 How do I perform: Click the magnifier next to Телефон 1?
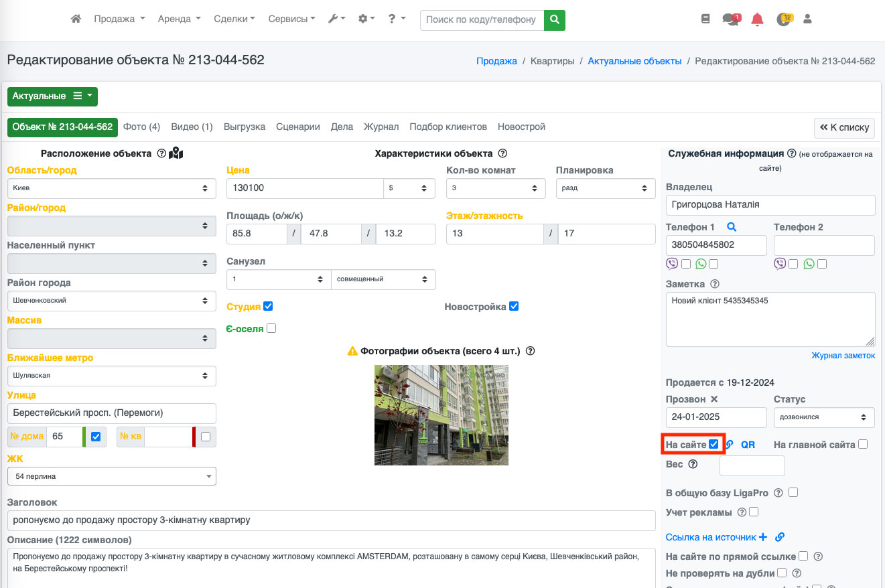[731, 227]
